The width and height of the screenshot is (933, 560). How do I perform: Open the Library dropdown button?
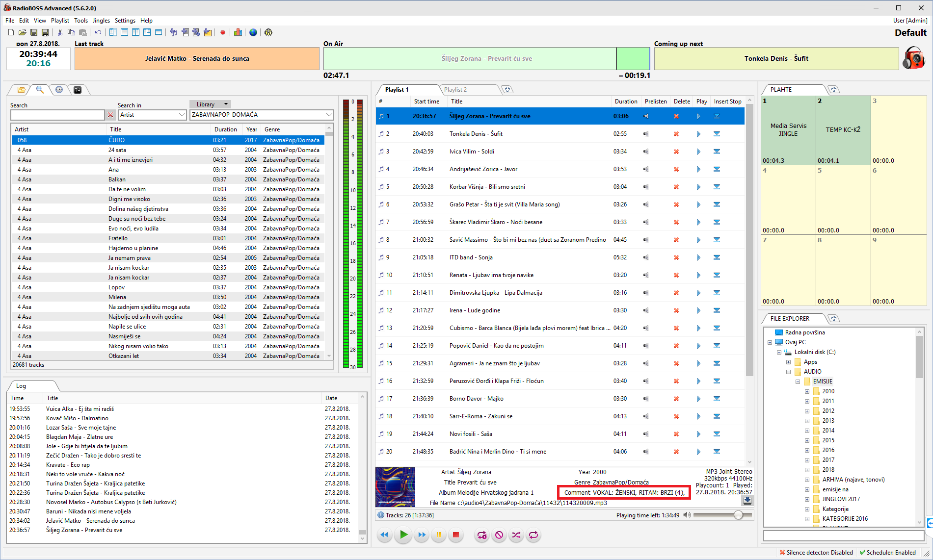coord(210,104)
